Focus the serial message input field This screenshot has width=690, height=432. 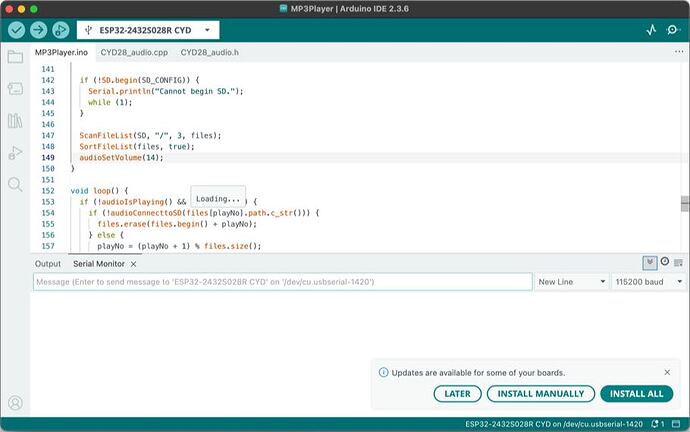(x=283, y=282)
